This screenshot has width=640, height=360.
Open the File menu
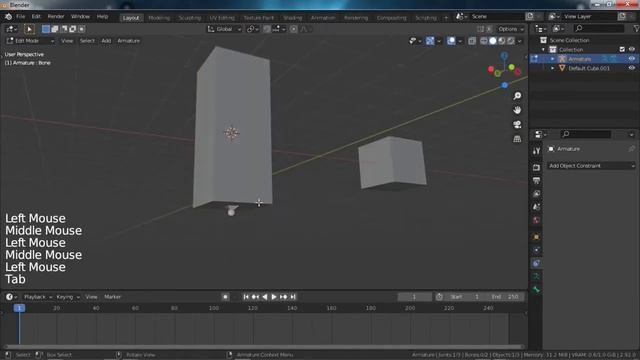tap(20, 17)
